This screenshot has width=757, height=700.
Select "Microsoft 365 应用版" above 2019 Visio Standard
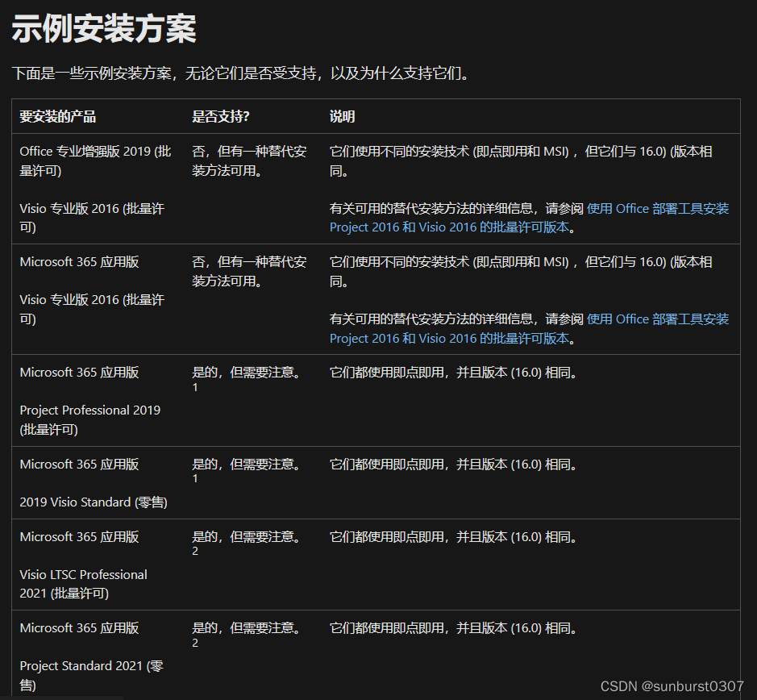(79, 465)
